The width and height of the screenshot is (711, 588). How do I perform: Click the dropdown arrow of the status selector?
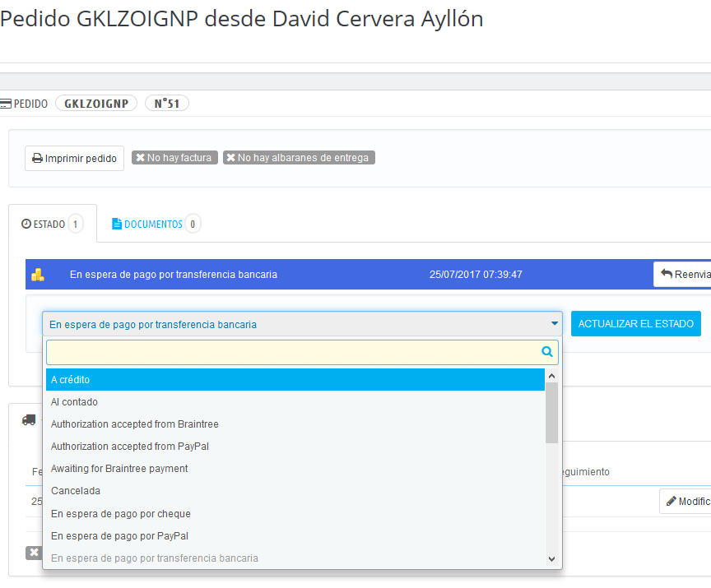pos(554,323)
